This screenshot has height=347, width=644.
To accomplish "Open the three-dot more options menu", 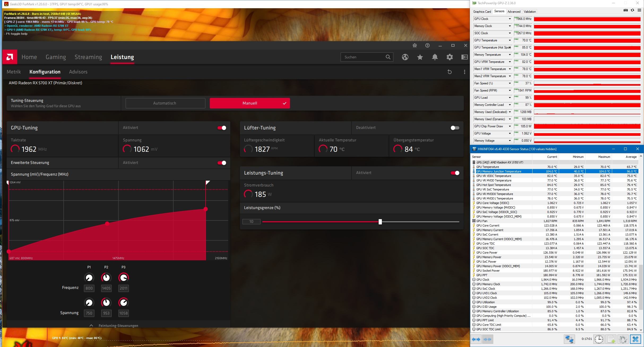I will [x=464, y=72].
